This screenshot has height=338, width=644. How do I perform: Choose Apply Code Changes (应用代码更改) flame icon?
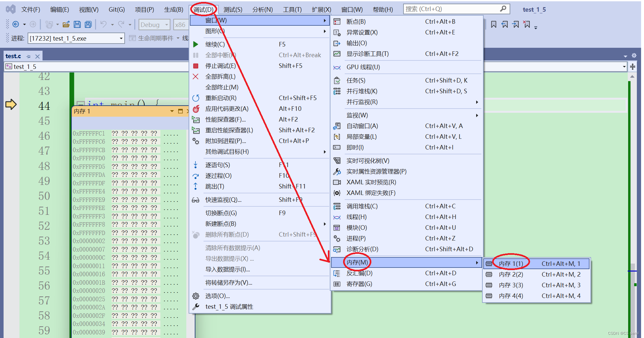(196, 109)
